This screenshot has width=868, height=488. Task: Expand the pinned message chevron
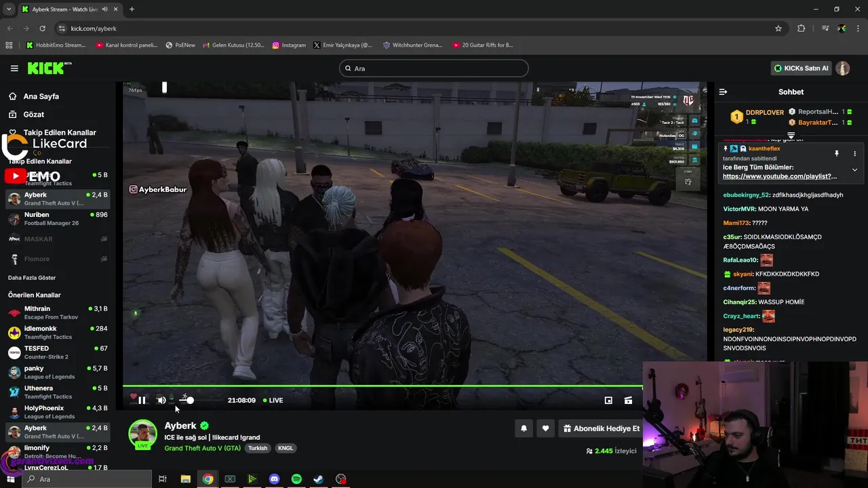[854, 170]
